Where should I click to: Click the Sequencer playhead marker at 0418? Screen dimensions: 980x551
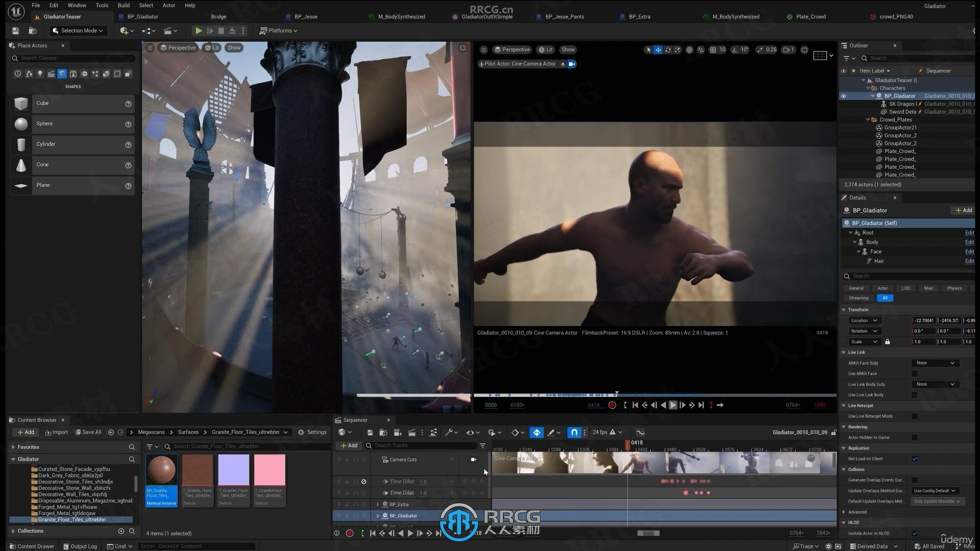click(628, 445)
